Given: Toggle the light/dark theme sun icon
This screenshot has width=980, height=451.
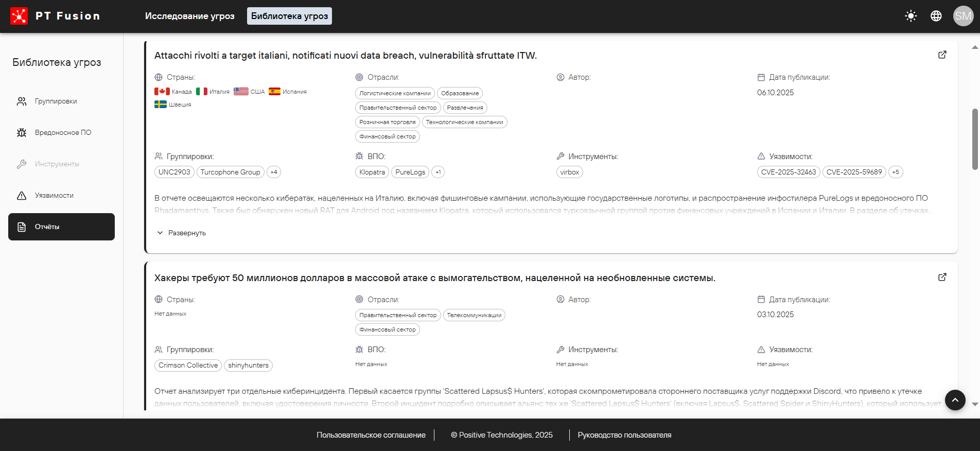Looking at the screenshot, I should pos(911,16).
